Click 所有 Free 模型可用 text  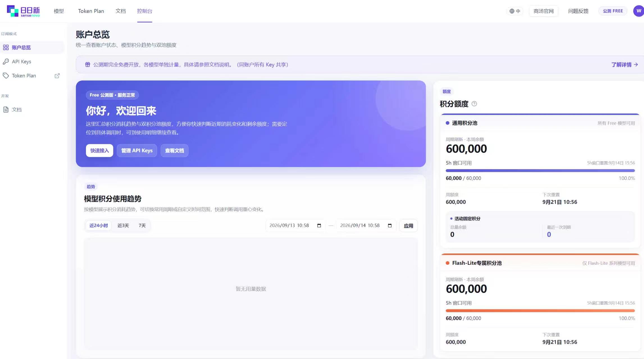[616, 123]
